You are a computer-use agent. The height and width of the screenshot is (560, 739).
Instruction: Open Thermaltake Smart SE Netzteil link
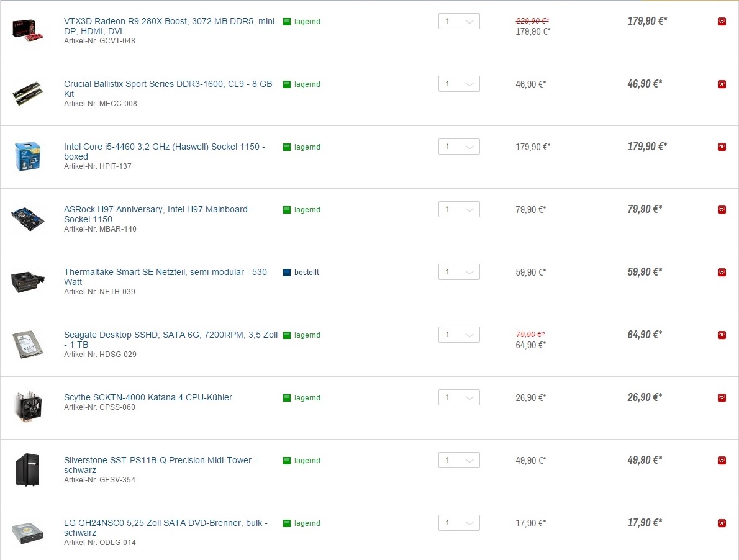pyautogui.click(x=165, y=276)
